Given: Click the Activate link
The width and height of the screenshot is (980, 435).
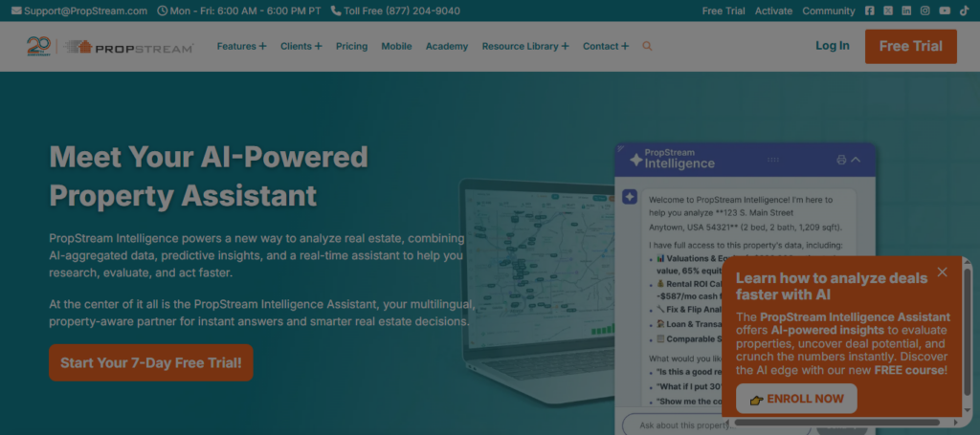Looking at the screenshot, I should click(x=773, y=11).
